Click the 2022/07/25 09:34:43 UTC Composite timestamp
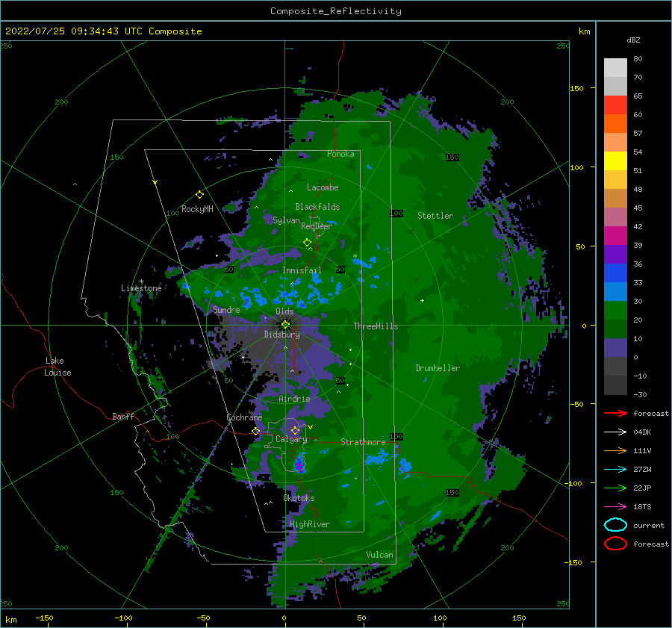Screen dimensions: 672x628 pos(104,31)
